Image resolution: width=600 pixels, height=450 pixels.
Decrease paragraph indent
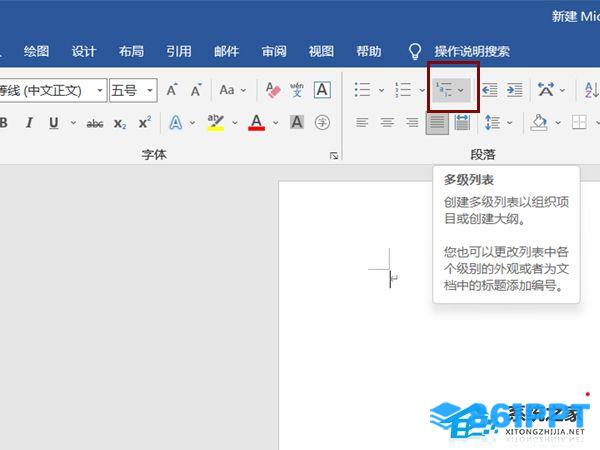point(489,90)
